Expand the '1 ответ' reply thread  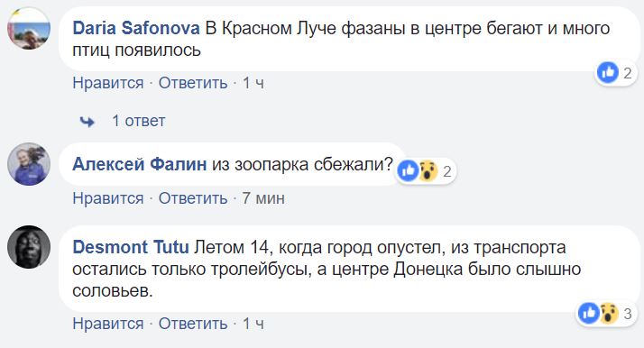pyautogui.click(x=138, y=121)
